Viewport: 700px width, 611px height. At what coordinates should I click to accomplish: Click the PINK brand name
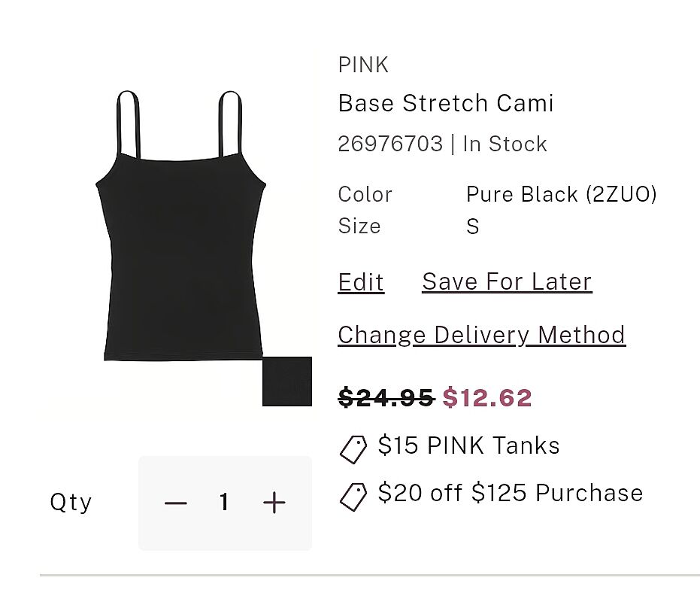pos(363,65)
